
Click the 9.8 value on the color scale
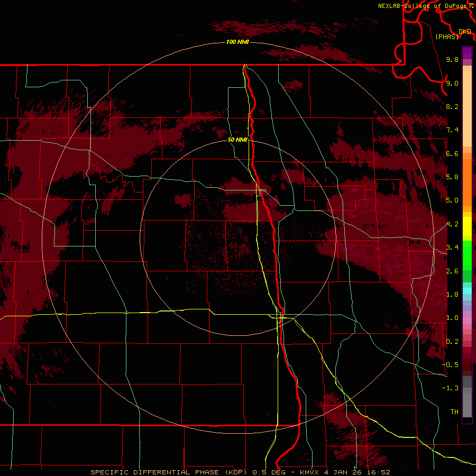click(452, 59)
